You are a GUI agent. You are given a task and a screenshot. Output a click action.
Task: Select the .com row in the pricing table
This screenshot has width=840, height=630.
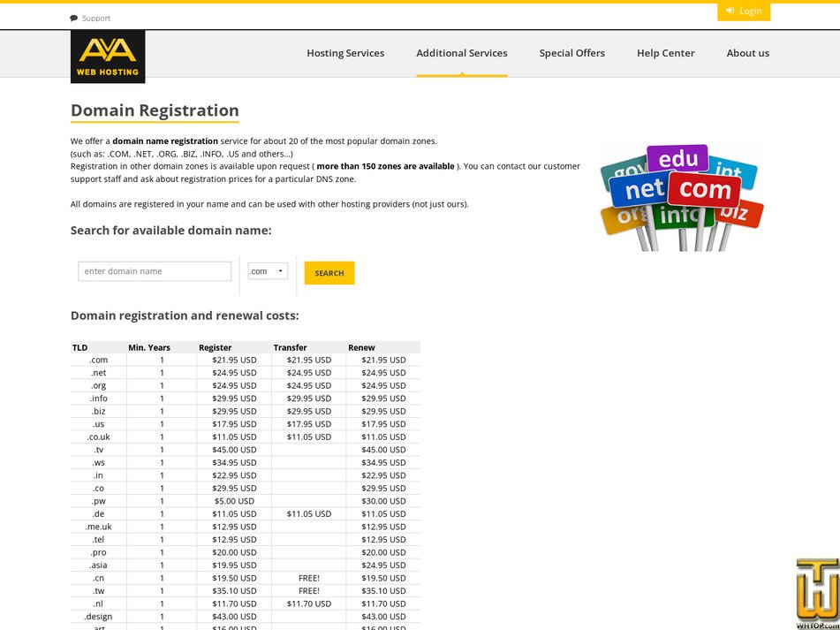coord(97,360)
